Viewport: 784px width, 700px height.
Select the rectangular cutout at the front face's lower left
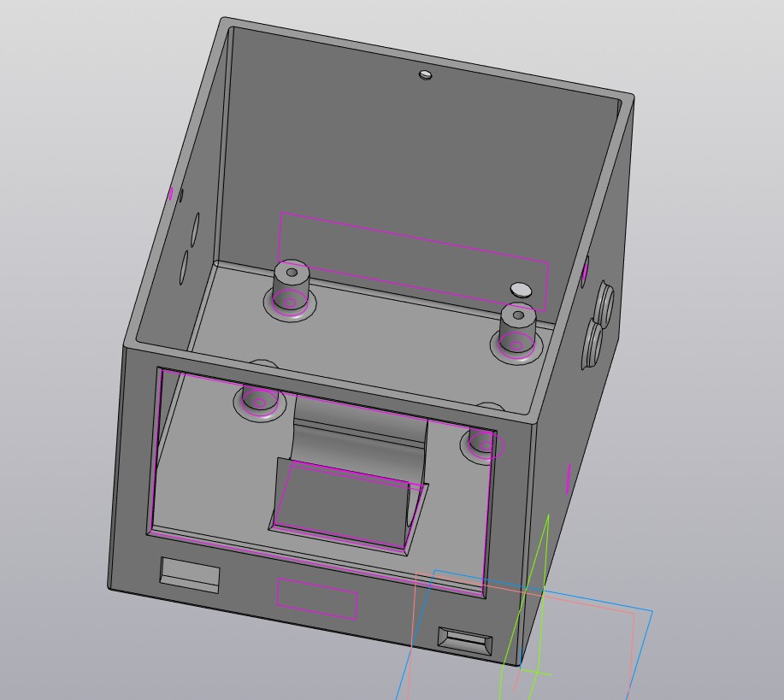point(190,574)
